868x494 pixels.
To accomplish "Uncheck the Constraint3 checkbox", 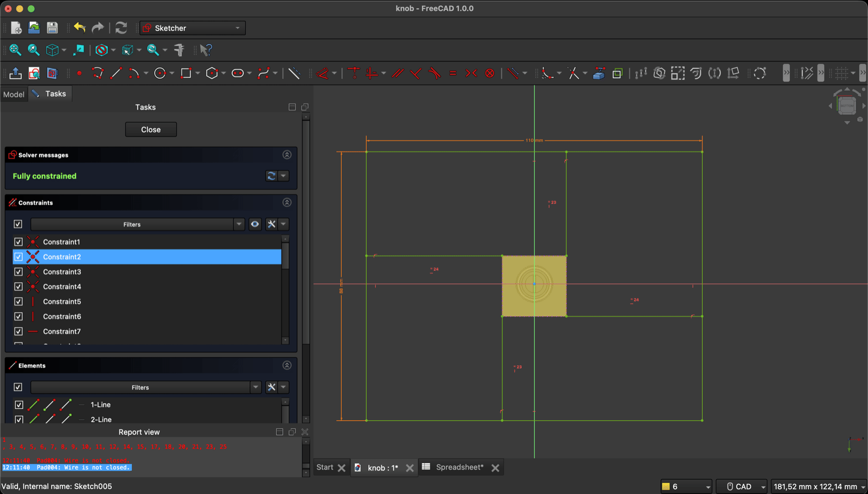I will click(x=18, y=272).
